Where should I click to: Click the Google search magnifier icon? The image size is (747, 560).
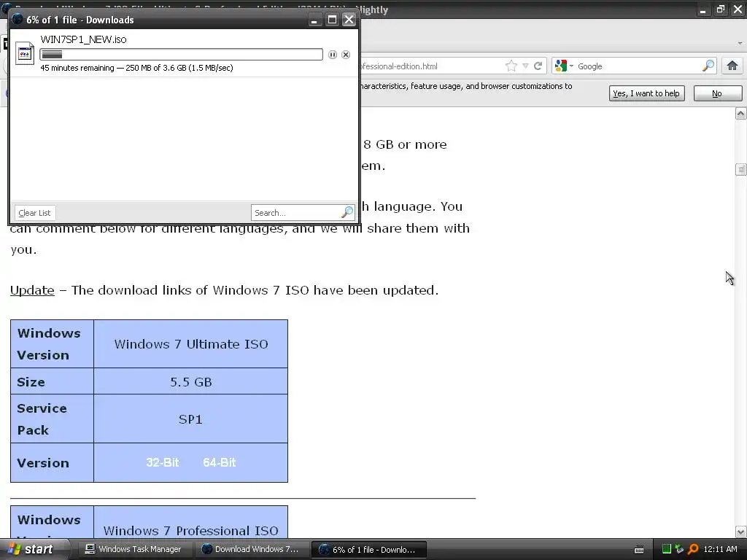(x=708, y=66)
